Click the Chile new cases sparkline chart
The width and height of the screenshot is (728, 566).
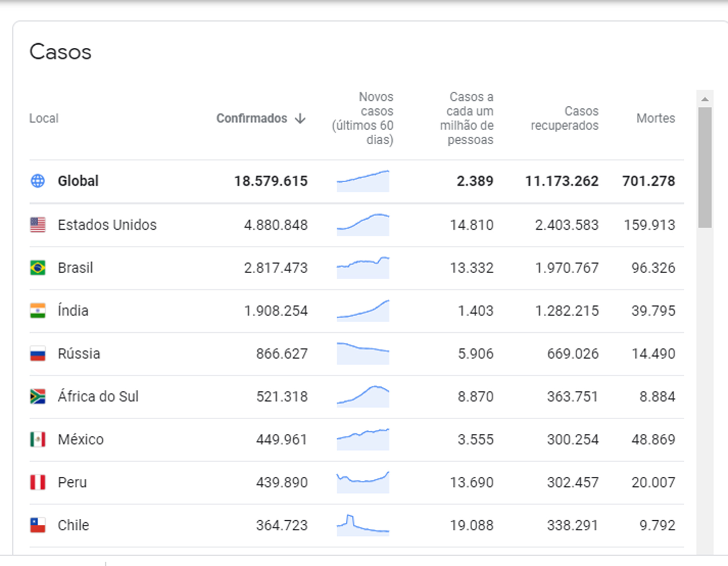click(363, 525)
